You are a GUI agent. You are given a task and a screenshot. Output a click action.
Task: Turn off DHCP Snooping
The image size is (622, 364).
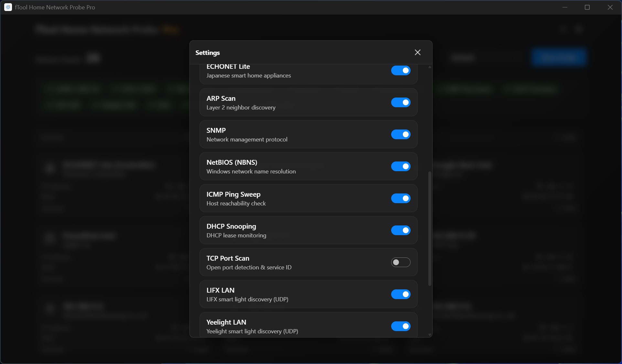(401, 230)
